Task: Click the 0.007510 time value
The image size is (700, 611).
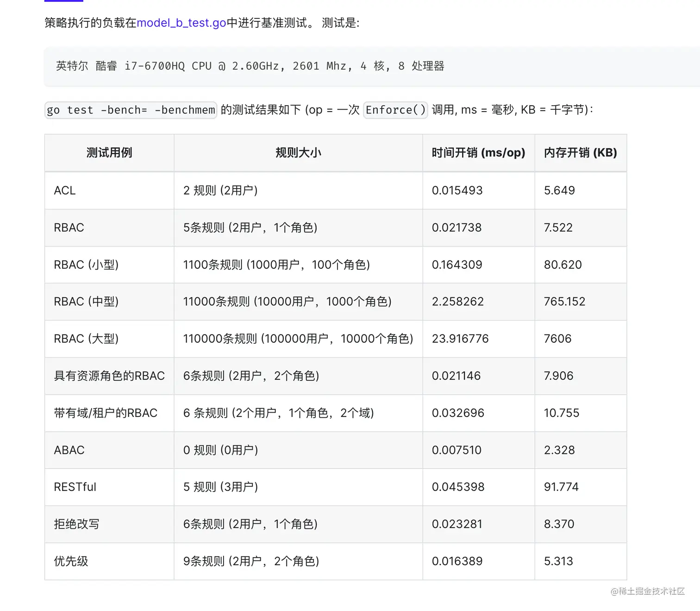Action: (x=456, y=450)
